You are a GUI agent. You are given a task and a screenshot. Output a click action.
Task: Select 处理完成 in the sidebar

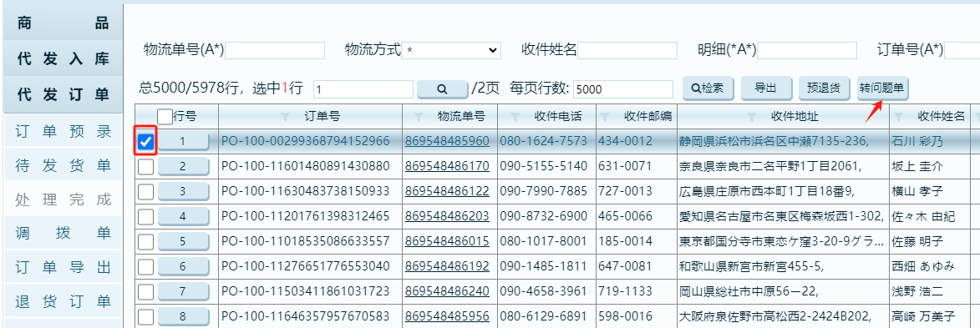click(x=63, y=200)
